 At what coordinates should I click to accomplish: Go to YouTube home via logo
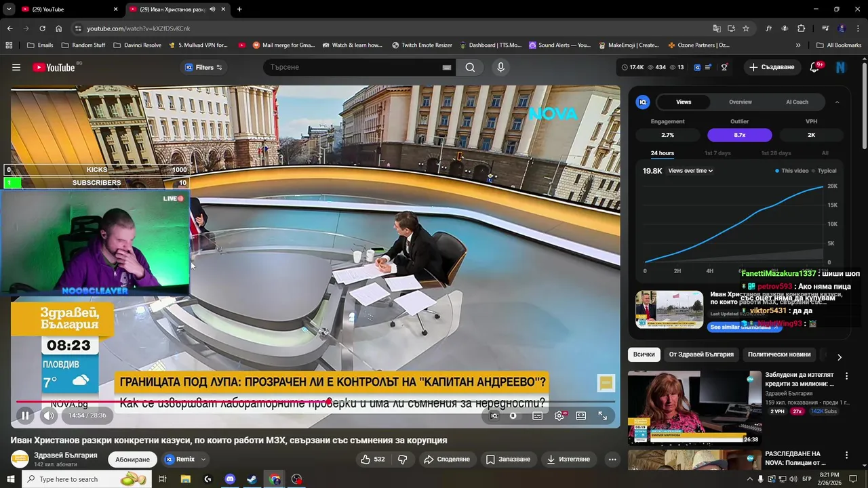click(x=54, y=67)
